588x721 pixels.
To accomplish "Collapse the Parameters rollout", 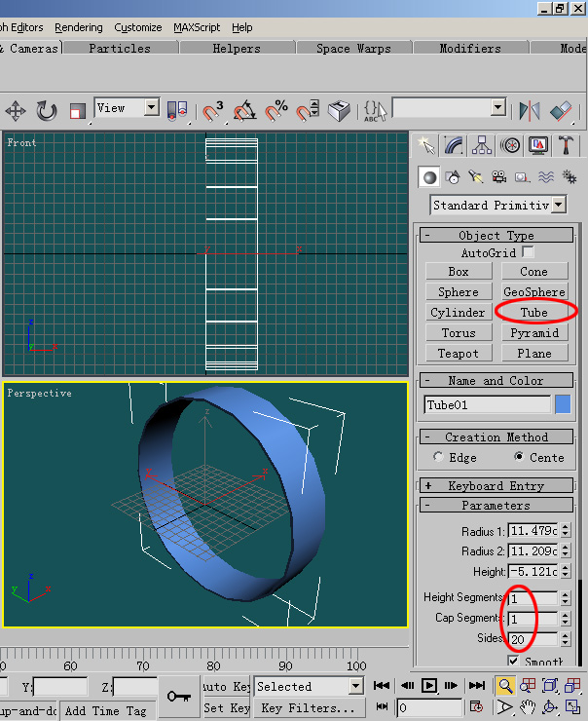I will pyautogui.click(x=496, y=505).
